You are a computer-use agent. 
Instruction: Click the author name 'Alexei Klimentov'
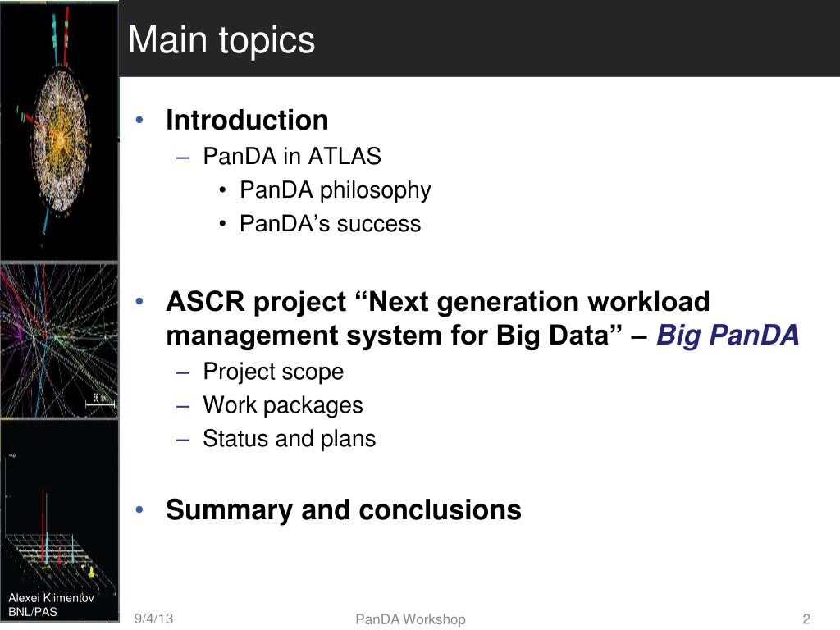coord(51,598)
